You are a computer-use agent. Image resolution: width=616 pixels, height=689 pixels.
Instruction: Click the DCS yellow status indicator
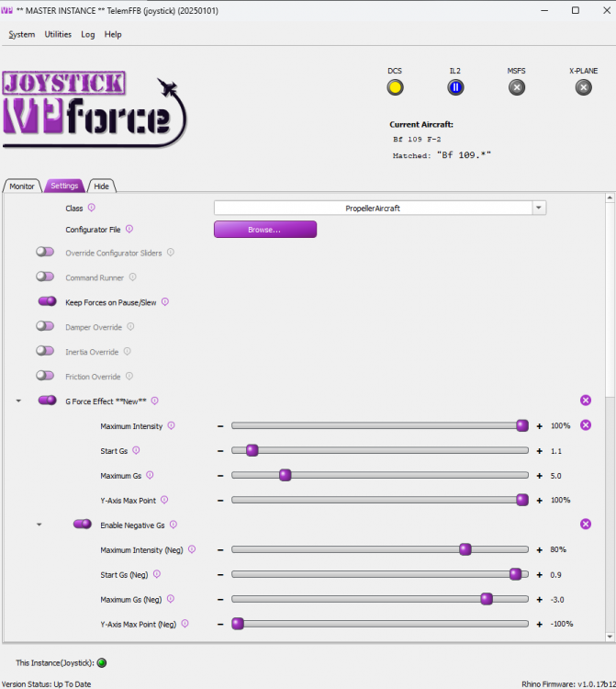(395, 87)
